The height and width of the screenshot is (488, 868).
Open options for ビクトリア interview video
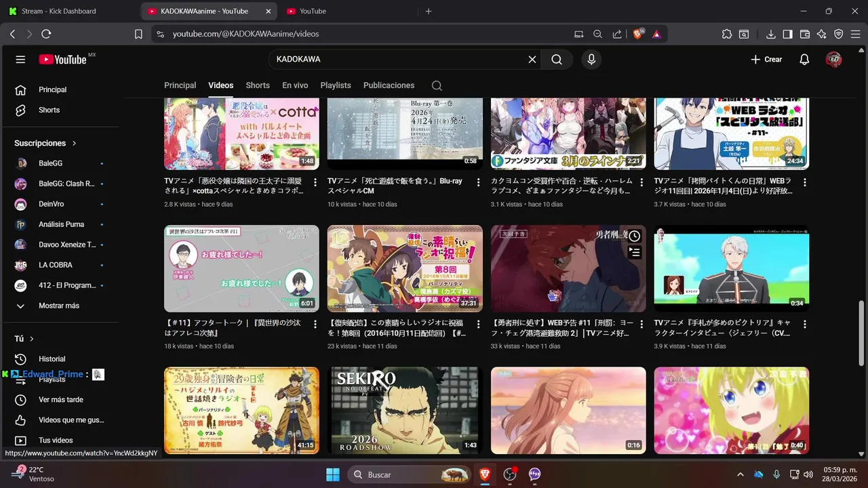tap(805, 325)
